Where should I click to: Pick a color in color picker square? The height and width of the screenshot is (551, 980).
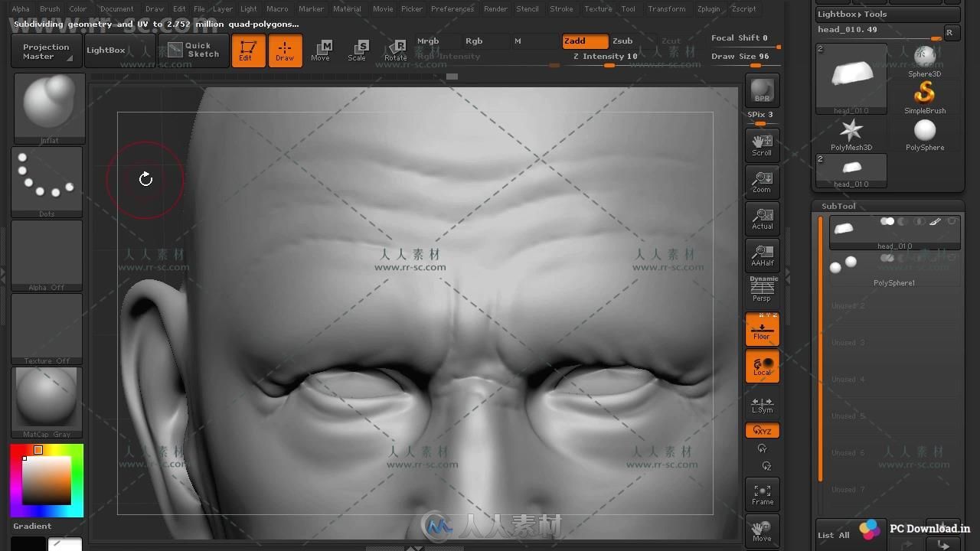coord(46,481)
